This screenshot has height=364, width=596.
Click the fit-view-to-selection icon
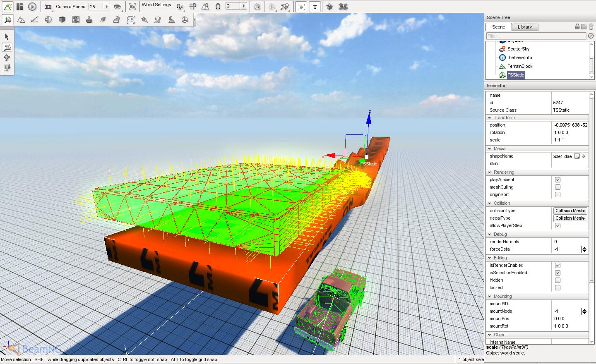132,7
